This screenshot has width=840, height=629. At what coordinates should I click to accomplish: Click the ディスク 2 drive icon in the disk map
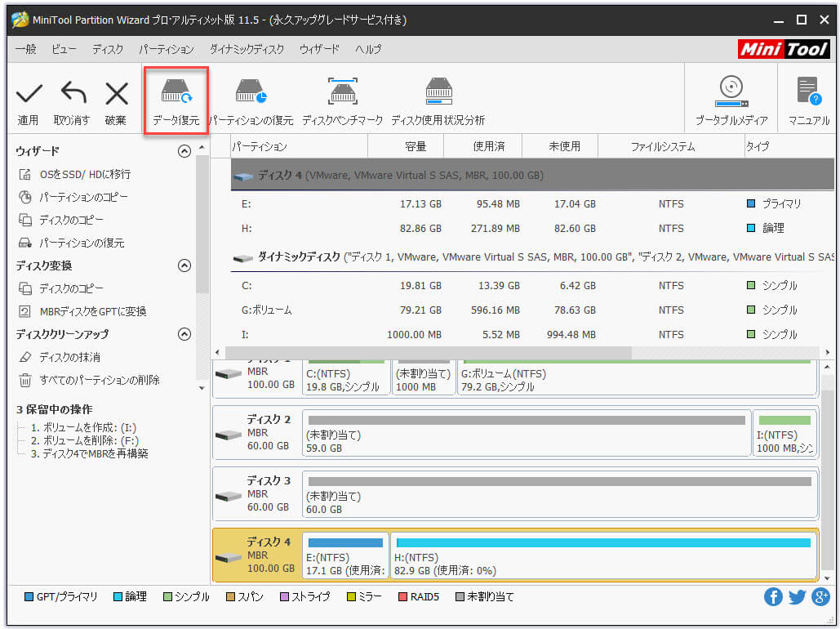coord(229,435)
